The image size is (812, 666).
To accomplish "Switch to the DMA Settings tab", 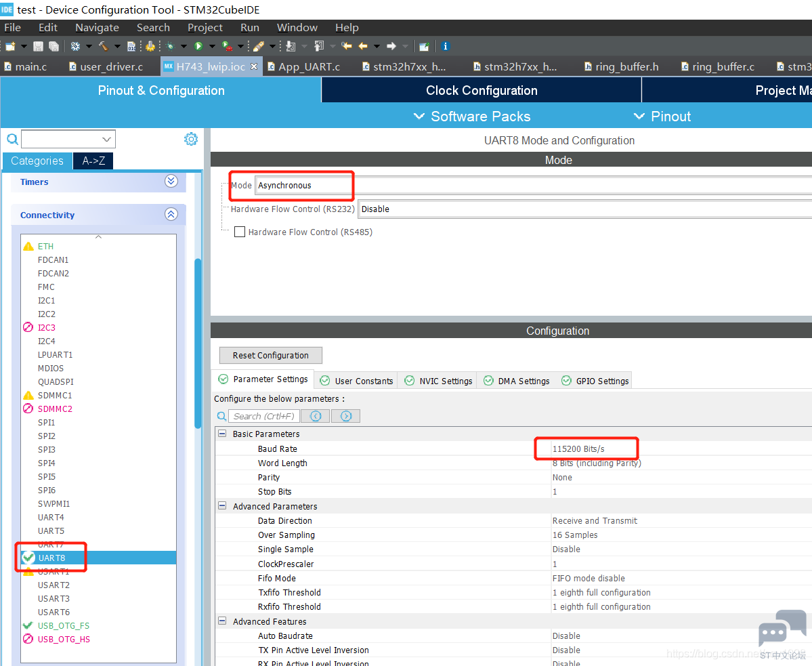I will (x=517, y=381).
